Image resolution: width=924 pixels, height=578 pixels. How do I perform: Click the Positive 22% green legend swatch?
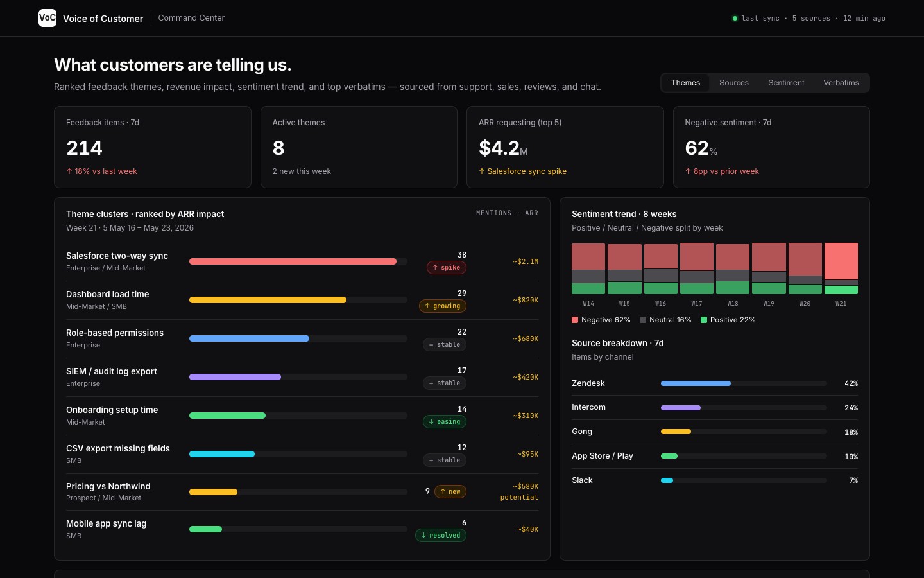704,320
